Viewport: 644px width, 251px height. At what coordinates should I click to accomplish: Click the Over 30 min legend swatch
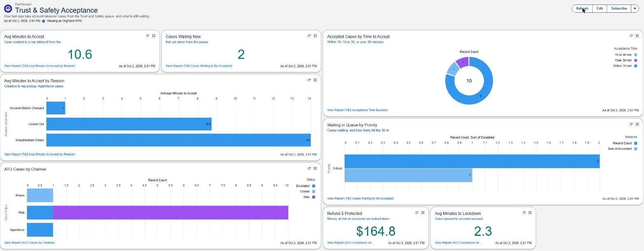click(636, 60)
